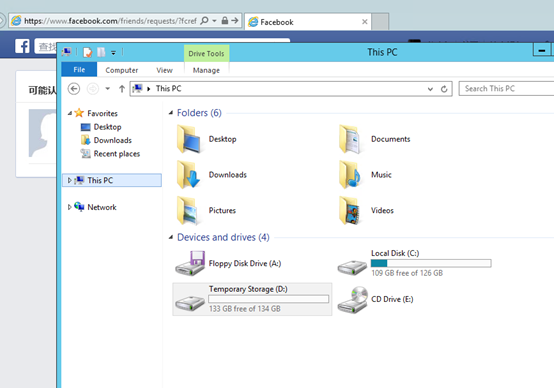
Task: Collapse the Favorites tree node
Action: [x=70, y=113]
